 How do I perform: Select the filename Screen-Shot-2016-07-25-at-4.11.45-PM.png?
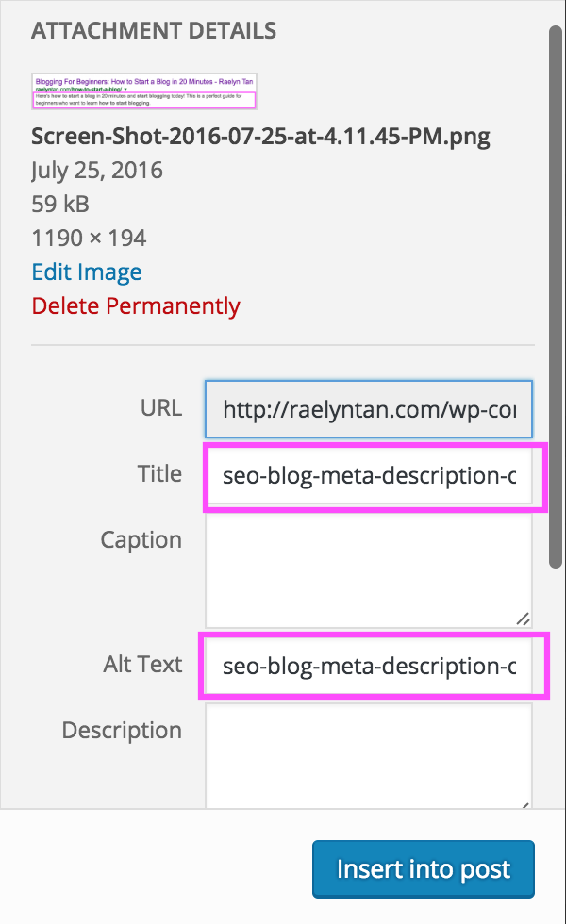(260, 136)
